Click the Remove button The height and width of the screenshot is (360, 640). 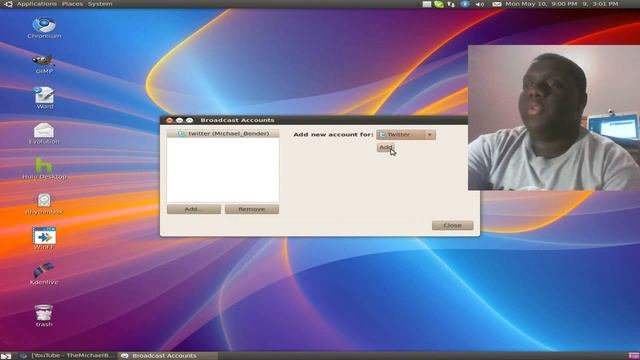(x=252, y=209)
